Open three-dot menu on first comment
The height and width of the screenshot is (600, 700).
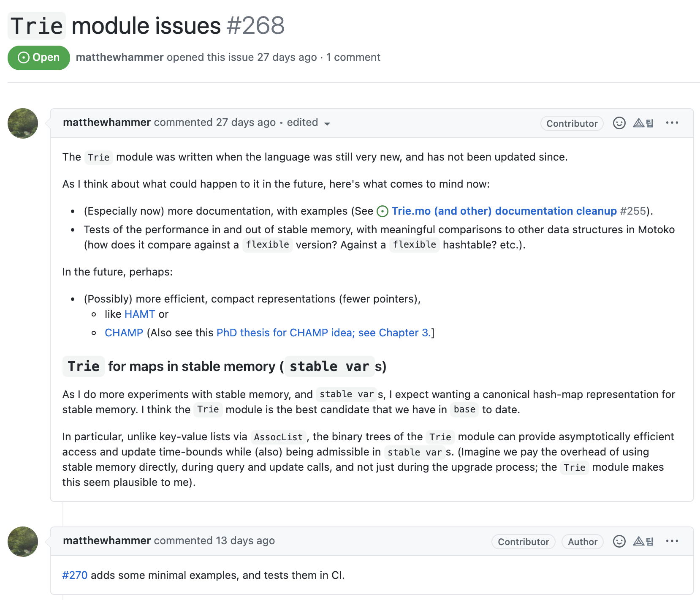point(672,123)
